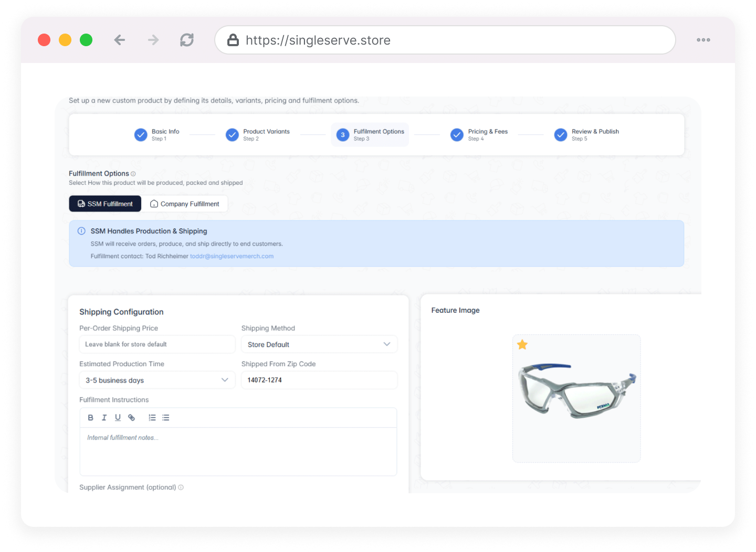Click the Shipped From Zip Code field
Screen dimensions: 756x552
[x=319, y=380]
